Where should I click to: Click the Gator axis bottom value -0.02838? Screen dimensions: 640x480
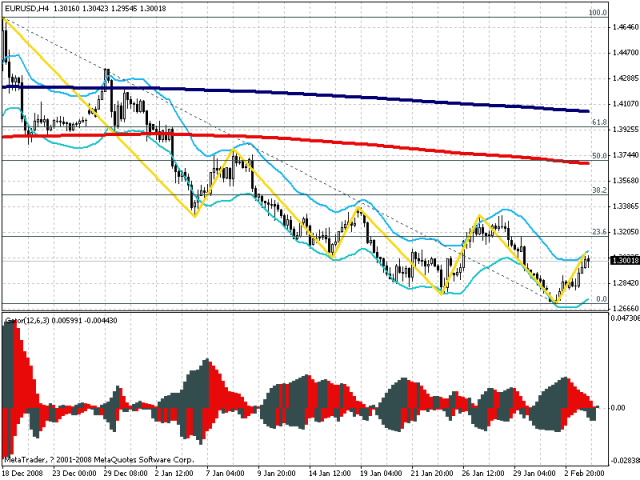click(624, 461)
